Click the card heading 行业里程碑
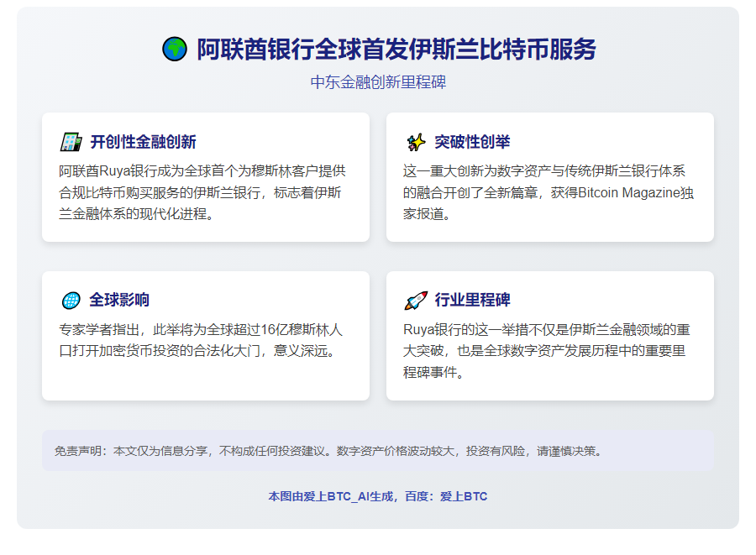Screen dimensions: 756x555 (x=472, y=300)
